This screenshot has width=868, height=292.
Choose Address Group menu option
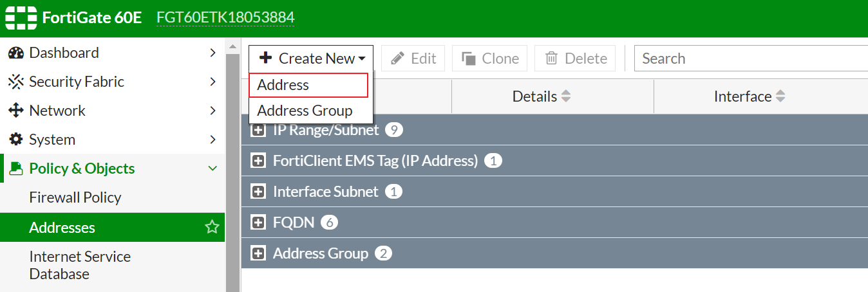(x=305, y=111)
